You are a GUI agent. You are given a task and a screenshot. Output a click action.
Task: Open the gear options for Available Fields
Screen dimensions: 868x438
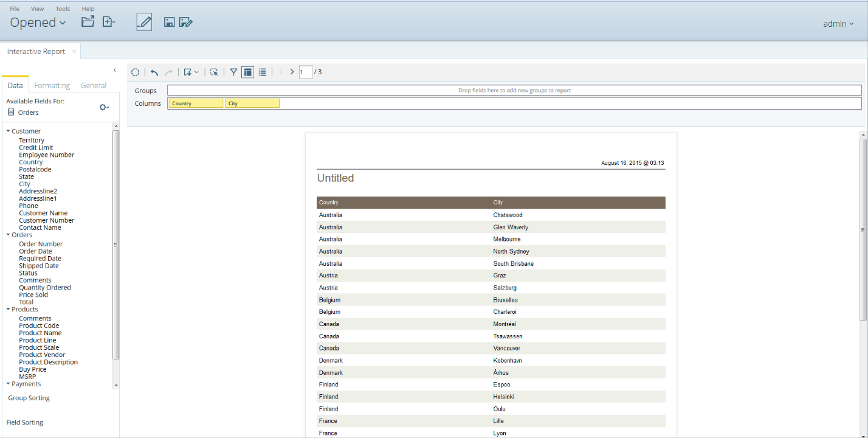click(x=104, y=108)
